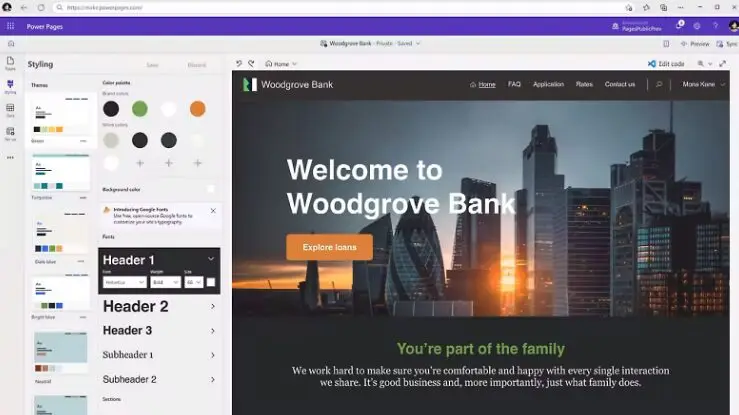Select the Bright blue theme thumbnail

click(x=61, y=292)
